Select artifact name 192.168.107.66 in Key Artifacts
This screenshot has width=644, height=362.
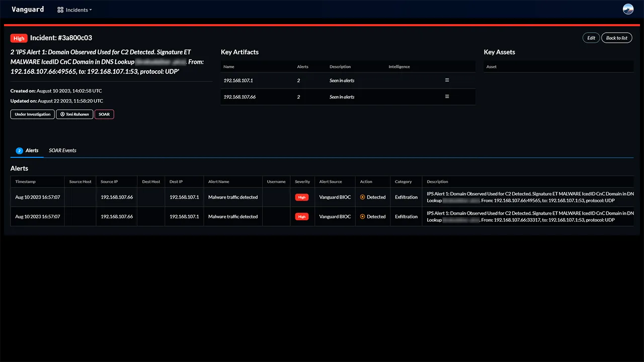click(239, 97)
